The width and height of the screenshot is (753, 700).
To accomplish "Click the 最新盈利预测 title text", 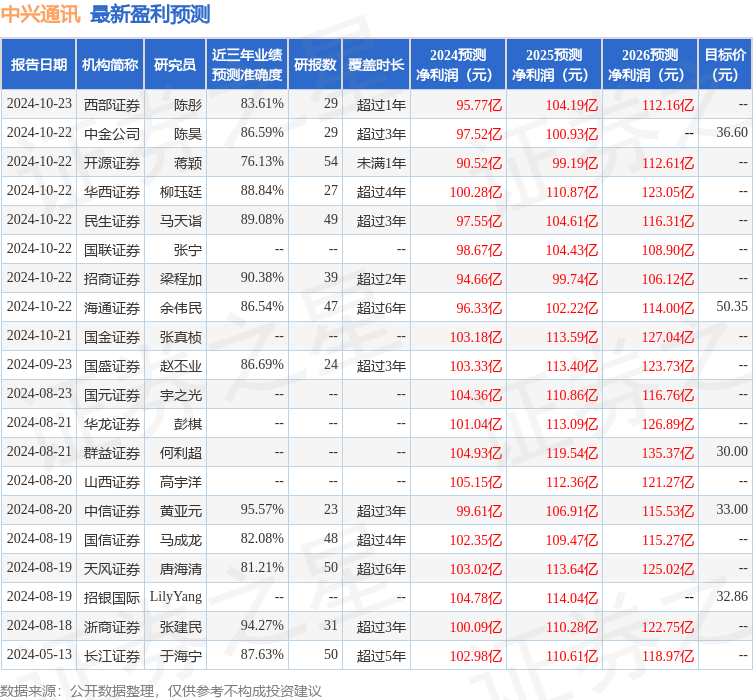I will coord(150,14).
